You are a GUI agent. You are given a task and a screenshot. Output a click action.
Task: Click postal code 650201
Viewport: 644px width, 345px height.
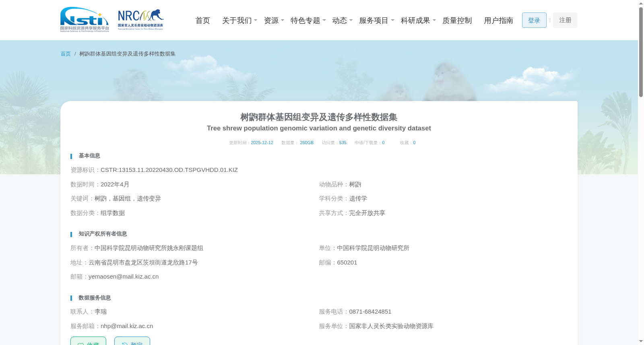click(347, 262)
